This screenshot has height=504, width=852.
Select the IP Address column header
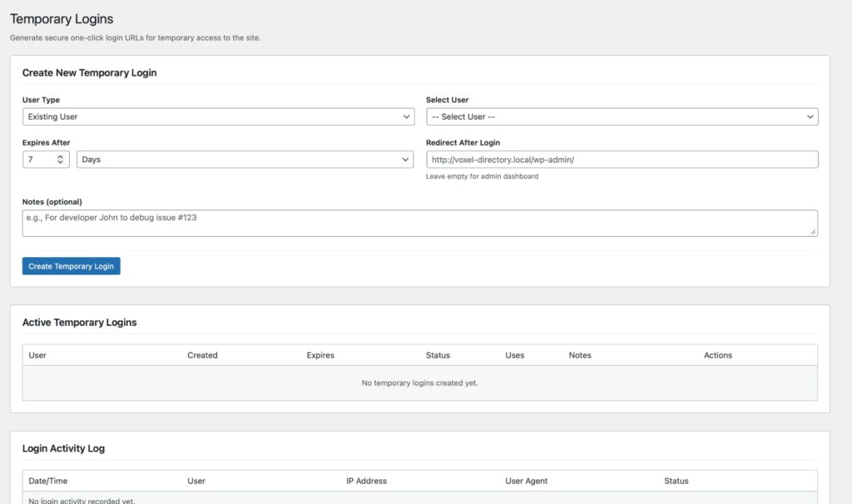point(366,481)
